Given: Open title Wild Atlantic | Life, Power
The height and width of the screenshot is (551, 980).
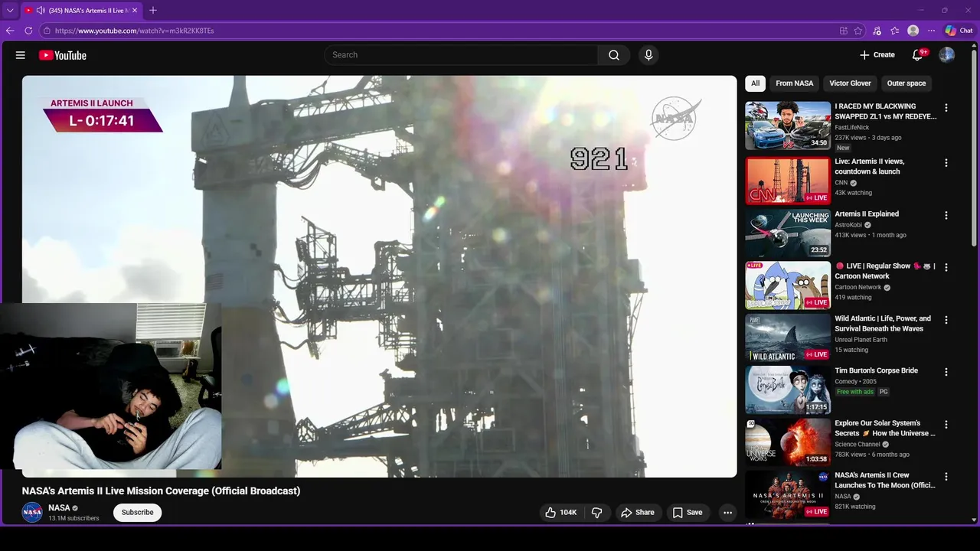Looking at the screenshot, I should (x=883, y=324).
